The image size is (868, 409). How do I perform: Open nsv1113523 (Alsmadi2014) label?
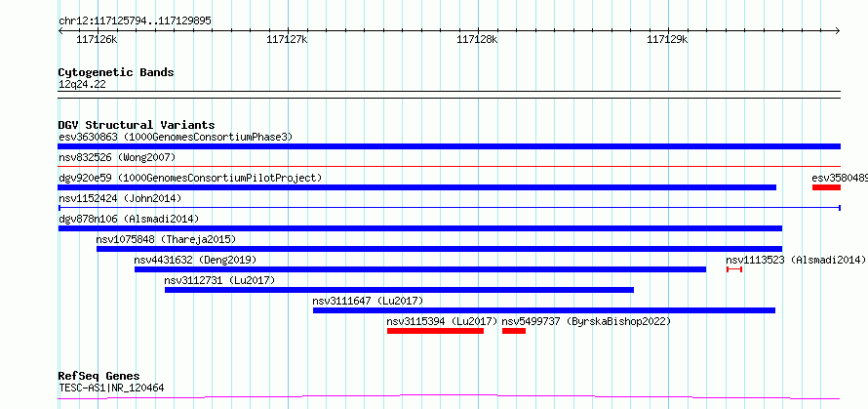coord(796,260)
